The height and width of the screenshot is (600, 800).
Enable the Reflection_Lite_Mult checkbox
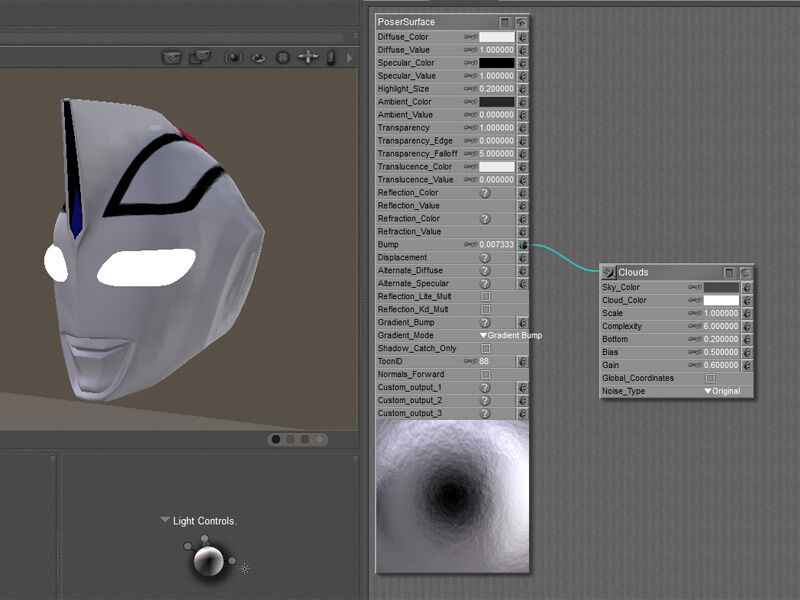click(486, 297)
